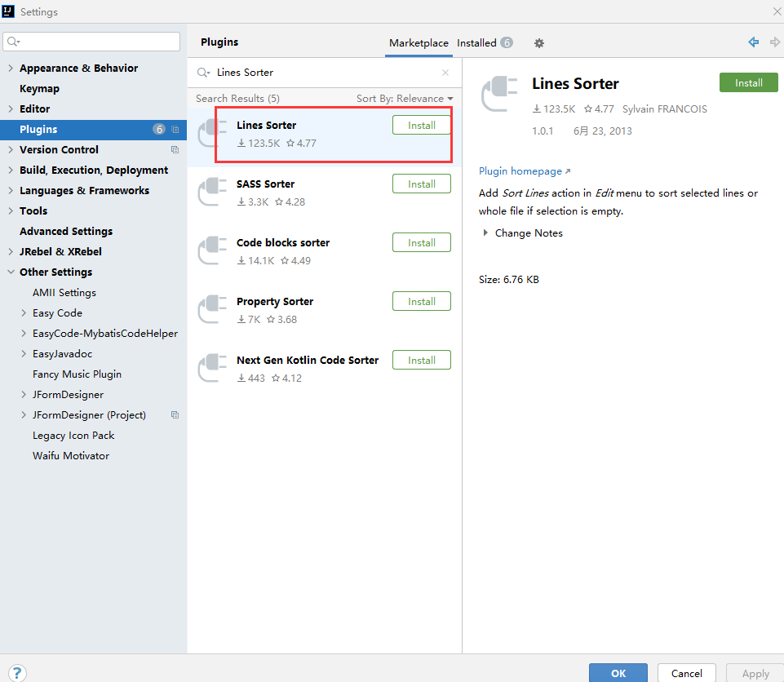Screen dimensions: 784x682
Task: Install the Code blocks sorter plugin
Action: click(422, 243)
